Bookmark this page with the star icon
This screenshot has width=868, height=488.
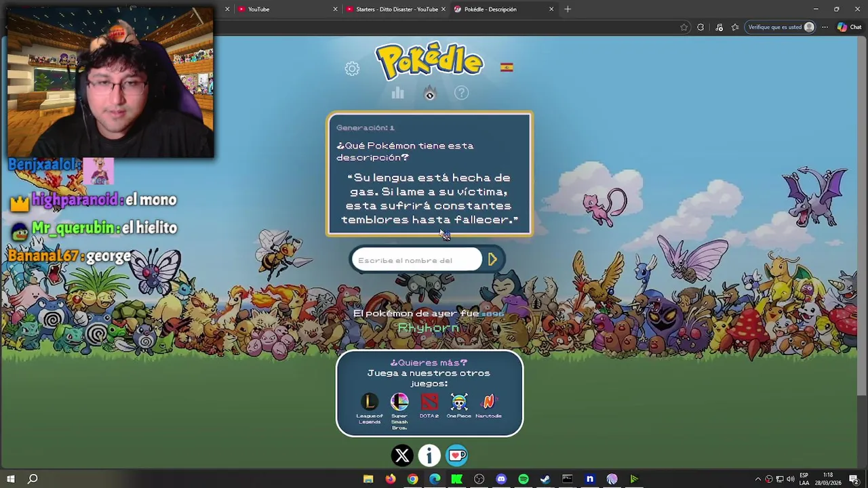(684, 27)
